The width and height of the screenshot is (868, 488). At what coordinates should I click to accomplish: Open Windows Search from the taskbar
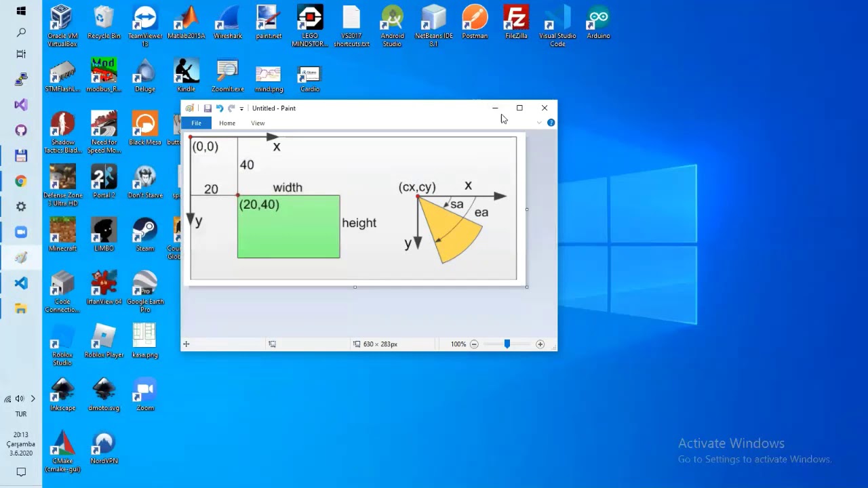pyautogui.click(x=21, y=33)
